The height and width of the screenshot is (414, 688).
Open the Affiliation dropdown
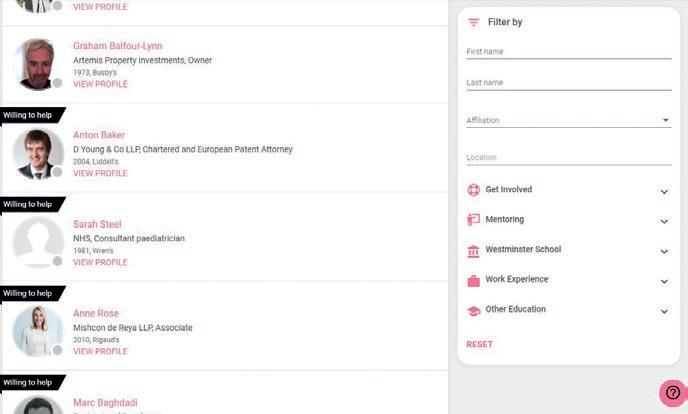568,120
